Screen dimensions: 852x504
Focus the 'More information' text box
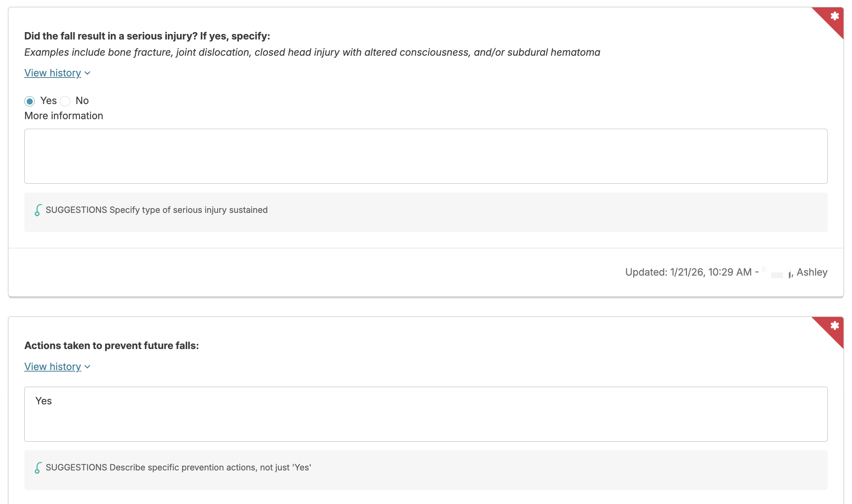pyautogui.click(x=426, y=156)
